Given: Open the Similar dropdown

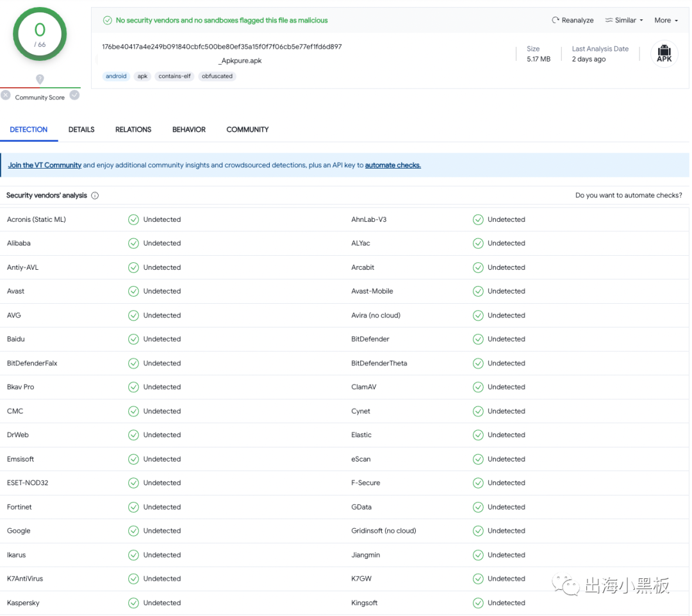Looking at the screenshot, I should tap(624, 21).
